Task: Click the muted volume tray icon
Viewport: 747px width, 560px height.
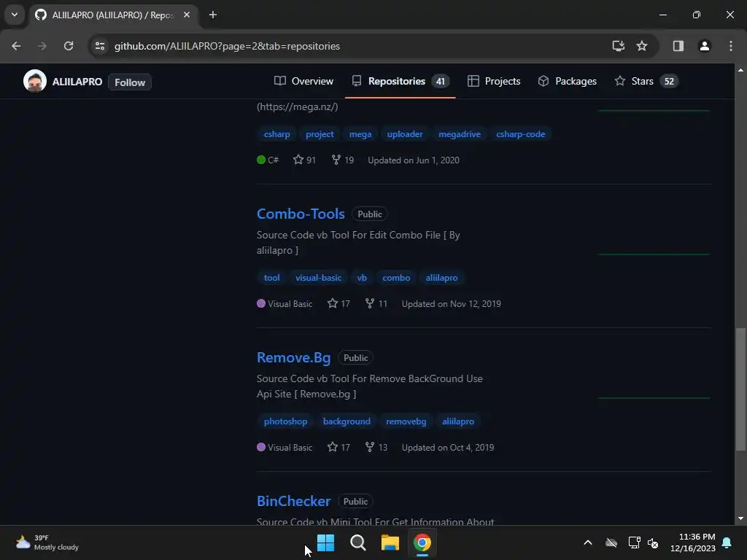Action: coord(653,542)
